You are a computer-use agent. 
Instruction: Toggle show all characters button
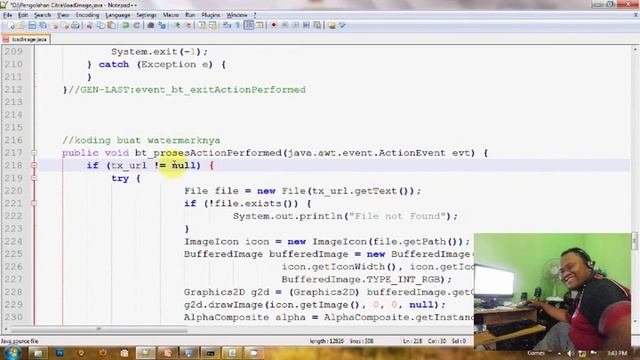[238, 25]
